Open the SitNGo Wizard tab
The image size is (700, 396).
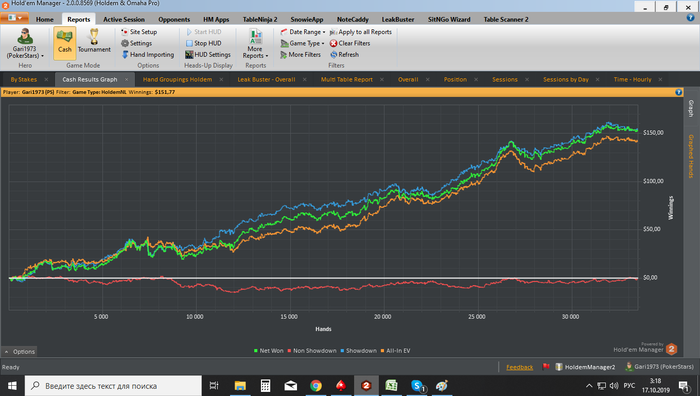pyautogui.click(x=449, y=19)
